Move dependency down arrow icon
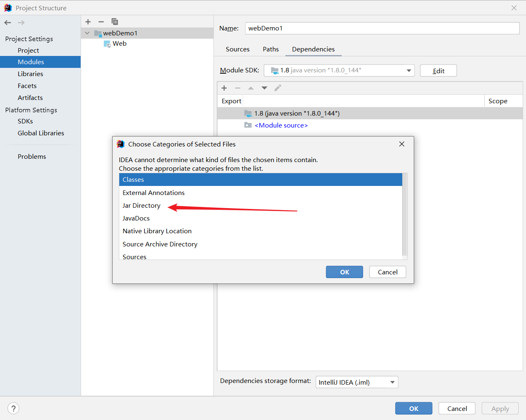Screen dimensions: 526x420 264,88
